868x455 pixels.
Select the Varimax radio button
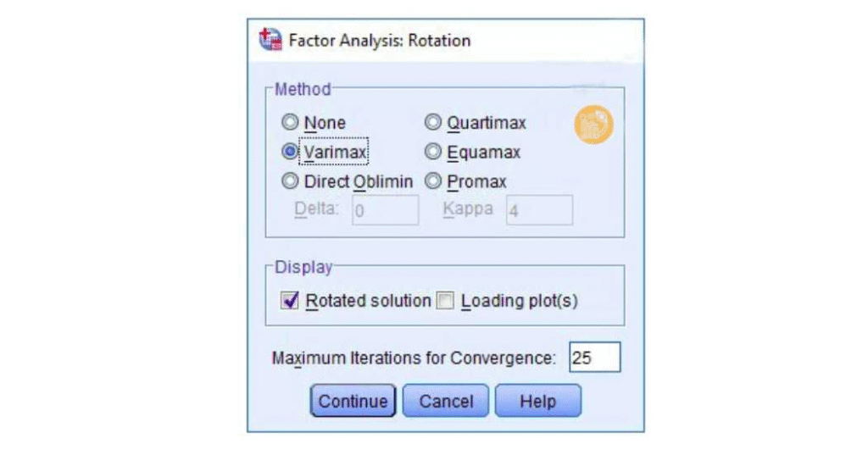[x=290, y=153]
